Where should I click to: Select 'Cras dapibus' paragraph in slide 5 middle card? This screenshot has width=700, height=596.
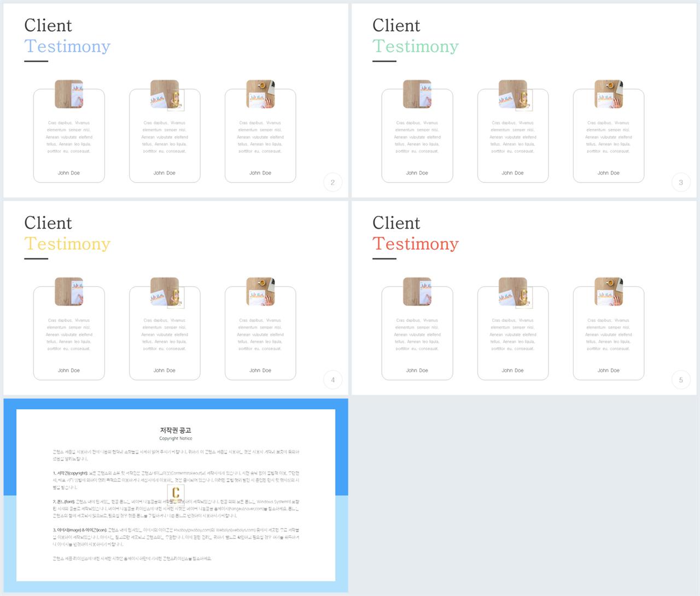click(513, 334)
